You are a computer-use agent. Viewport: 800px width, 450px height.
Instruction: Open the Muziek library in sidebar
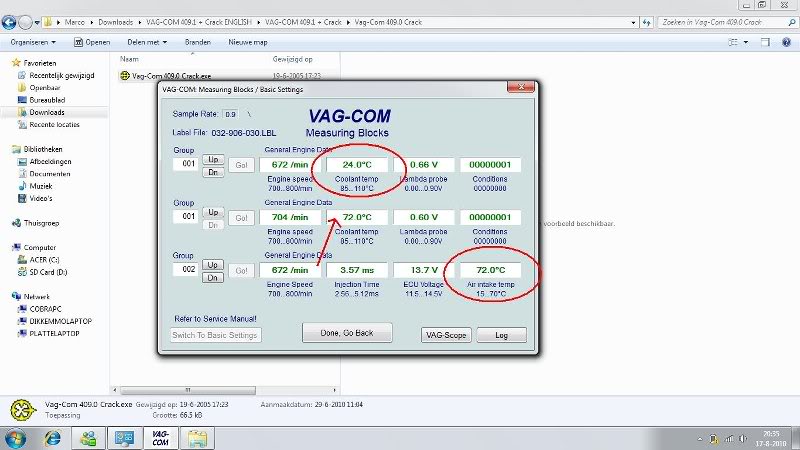click(x=43, y=185)
